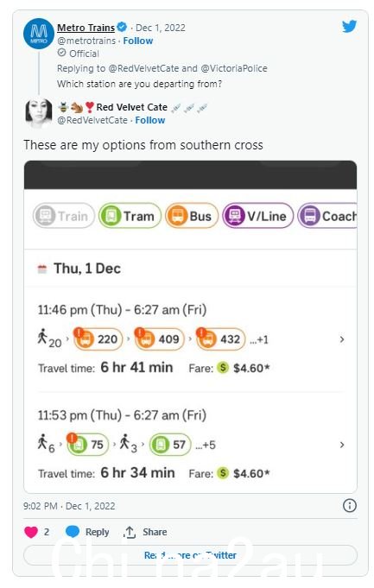The height and width of the screenshot is (588, 374).
Task: Open the Metro Trains name link
Action: (x=86, y=28)
